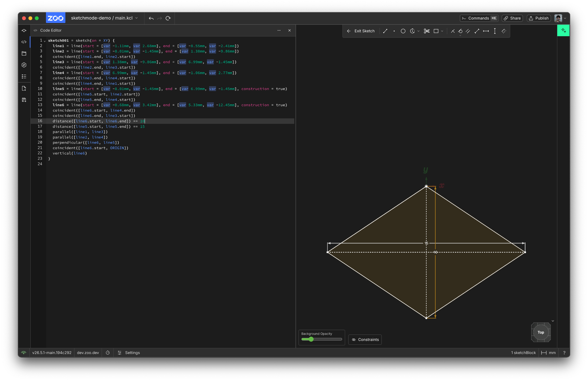The image size is (588, 381).
Task: Open Settings from status bar
Action: click(x=129, y=353)
